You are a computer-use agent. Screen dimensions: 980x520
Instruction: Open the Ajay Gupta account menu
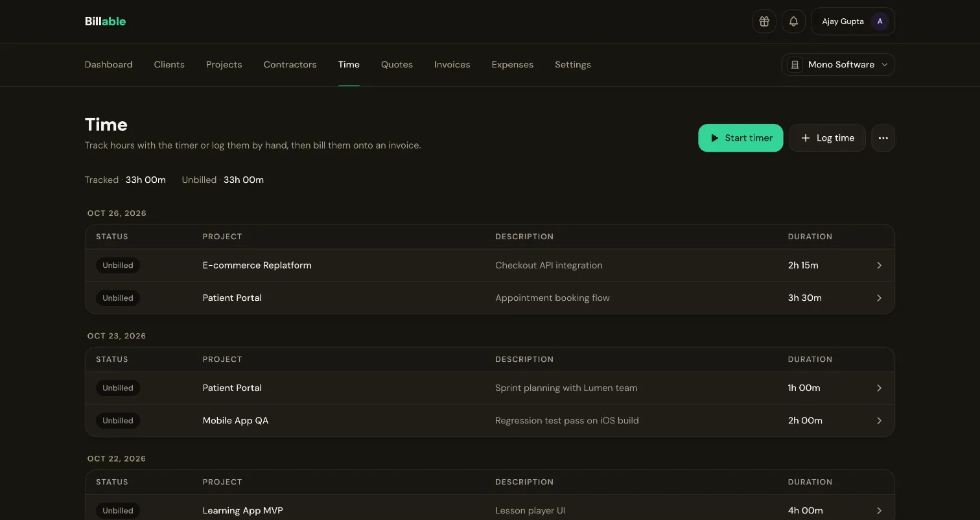853,21
